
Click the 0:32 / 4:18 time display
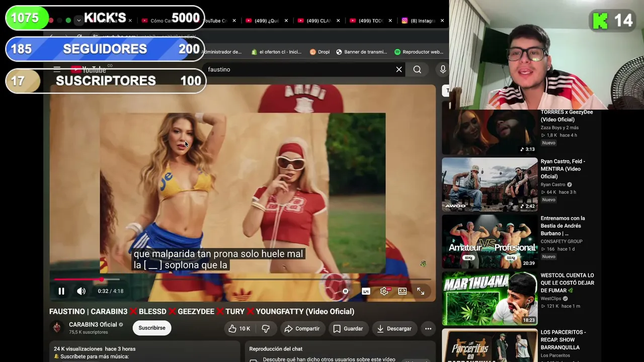[111, 291]
